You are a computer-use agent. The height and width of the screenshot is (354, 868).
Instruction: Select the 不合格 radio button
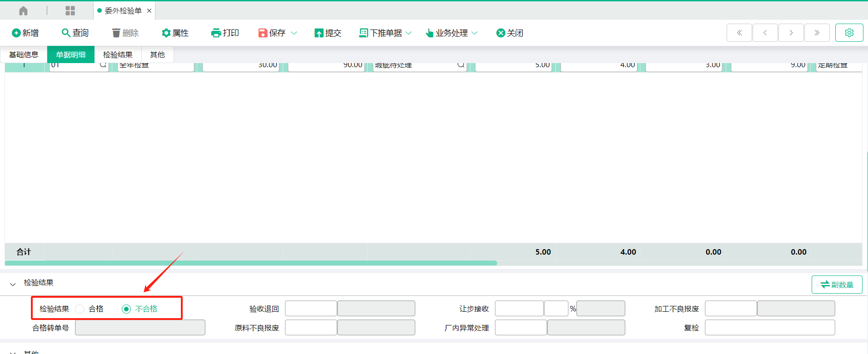pos(126,309)
